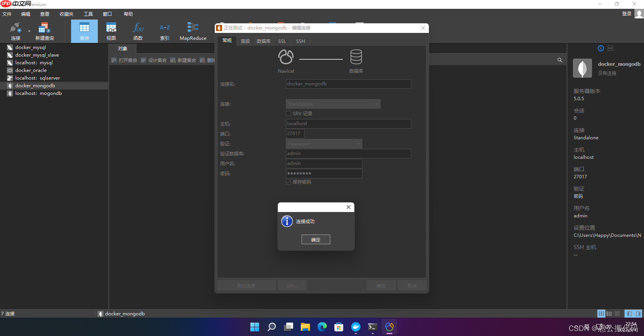644x336 pixels.
Task: Open the 索引 index toolbar icon
Action: click(165, 31)
